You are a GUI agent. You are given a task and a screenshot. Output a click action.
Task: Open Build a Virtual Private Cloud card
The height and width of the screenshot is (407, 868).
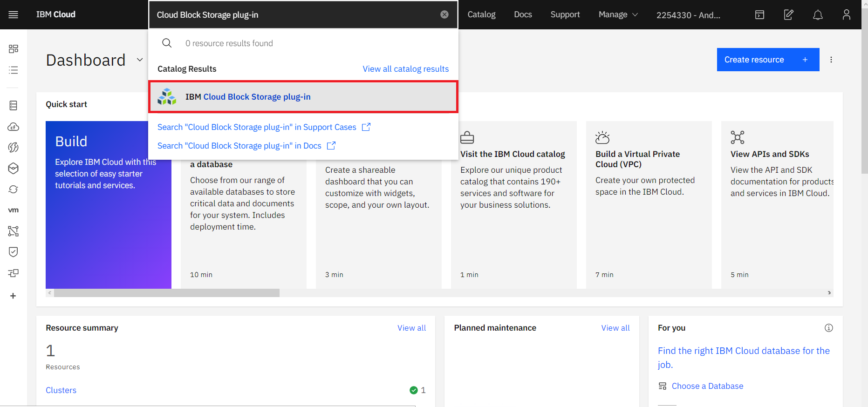tap(649, 205)
